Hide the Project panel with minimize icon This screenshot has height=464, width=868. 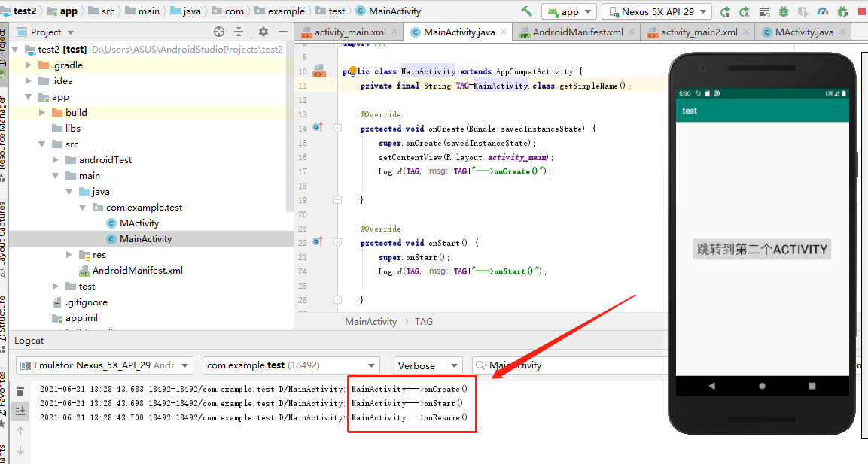coord(283,32)
